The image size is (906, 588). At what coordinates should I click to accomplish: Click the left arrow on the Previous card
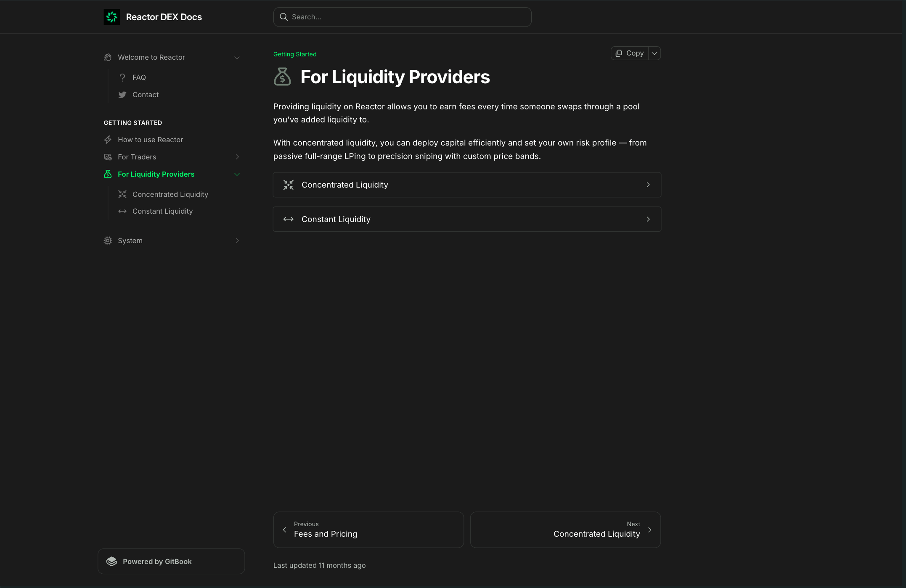pyautogui.click(x=285, y=530)
